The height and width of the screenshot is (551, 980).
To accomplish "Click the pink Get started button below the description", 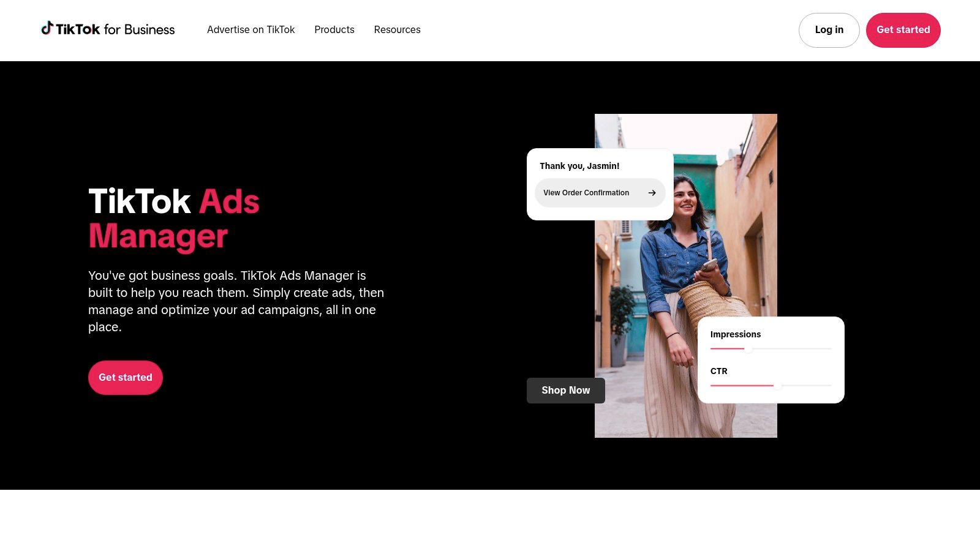I will (125, 377).
